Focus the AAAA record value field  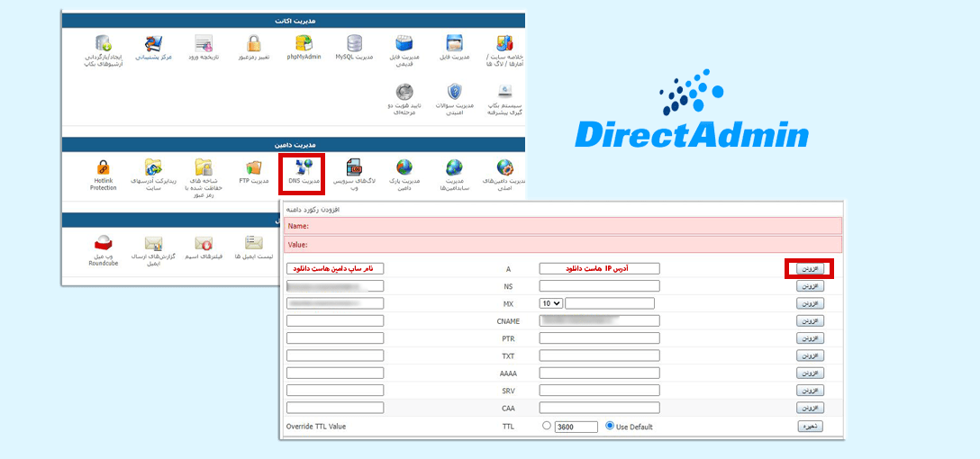pos(599,373)
